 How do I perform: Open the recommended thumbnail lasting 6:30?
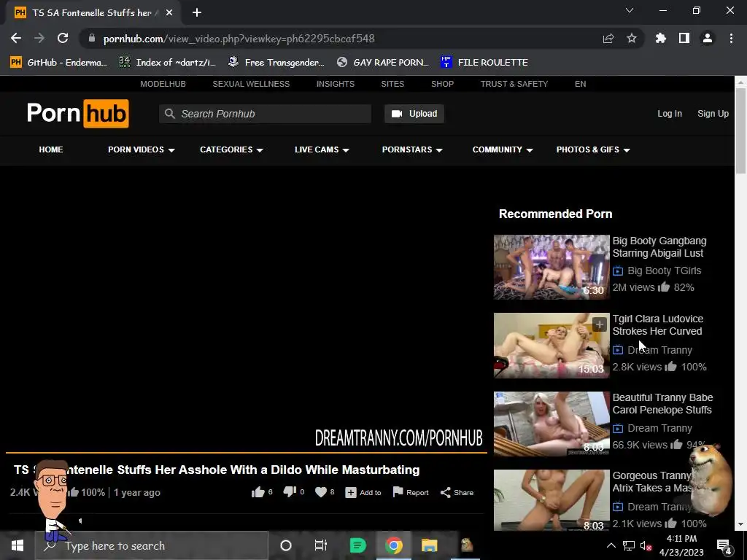point(551,267)
